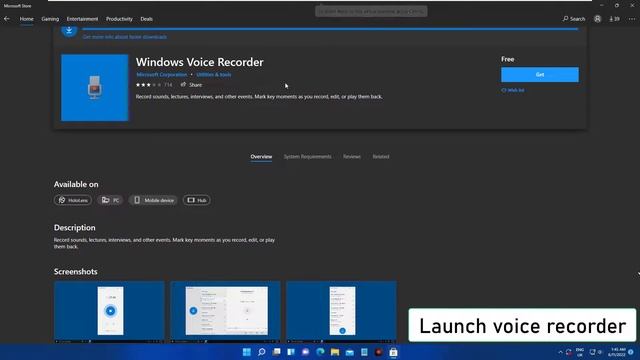Open the Microsoft Corporation publisher link

pyautogui.click(x=162, y=75)
